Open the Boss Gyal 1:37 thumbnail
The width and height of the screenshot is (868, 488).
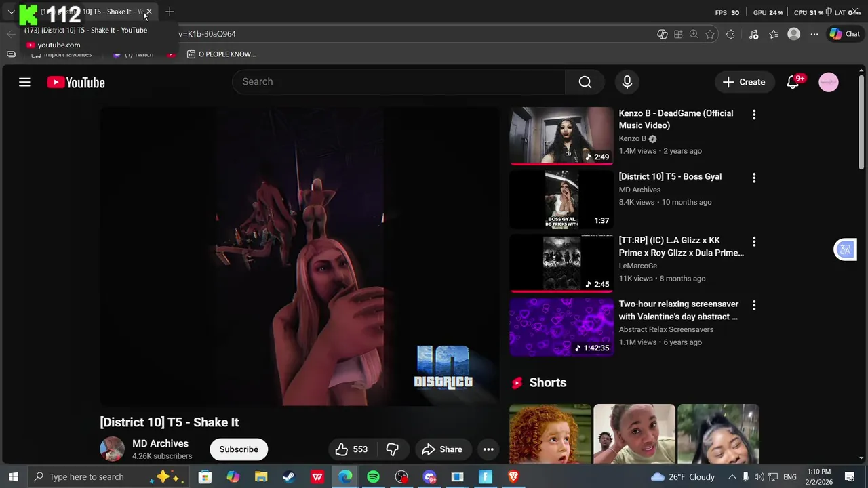click(561, 200)
